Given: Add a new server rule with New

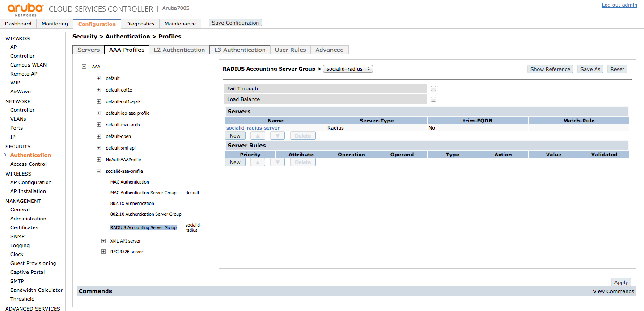Looking at the screenshot, I should pos(235,162).
